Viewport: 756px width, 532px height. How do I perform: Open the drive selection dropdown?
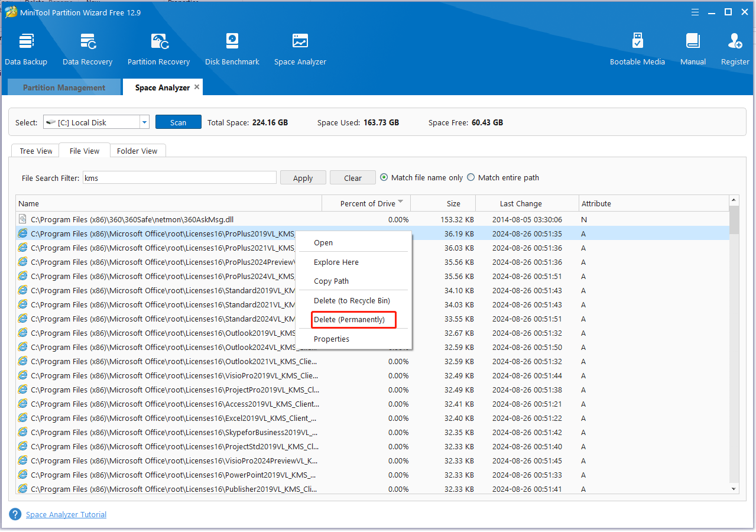pyautogui.click(x=144, y=122)
